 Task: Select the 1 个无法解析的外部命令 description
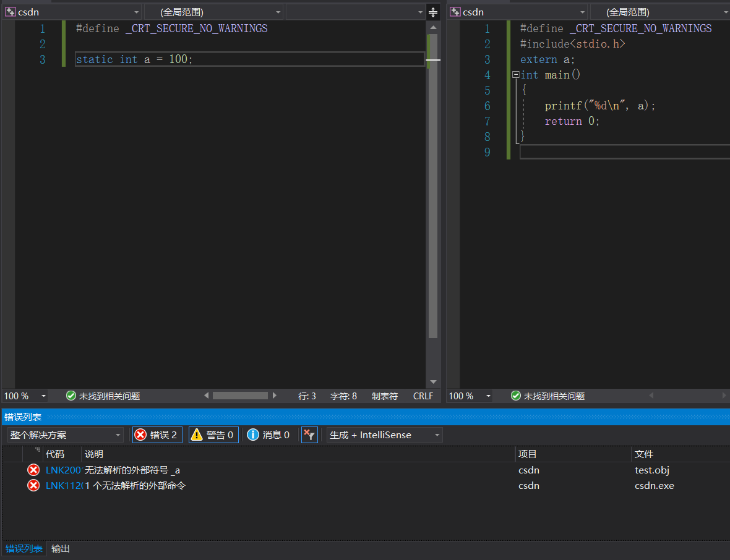pyautogui.click(x=135, y=486)
